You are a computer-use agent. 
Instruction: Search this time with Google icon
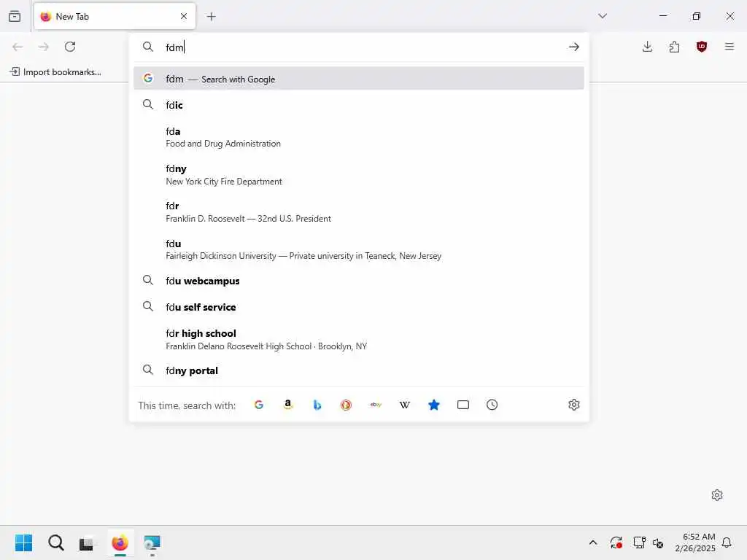click(x=259, y=405)
